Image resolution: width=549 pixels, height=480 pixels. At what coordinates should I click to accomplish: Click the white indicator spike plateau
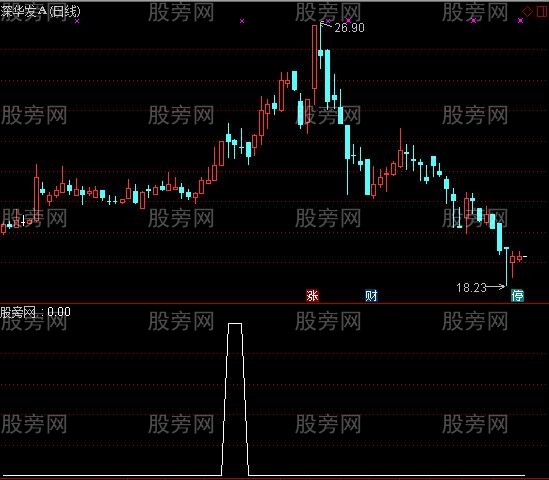(x=235, y=324)
